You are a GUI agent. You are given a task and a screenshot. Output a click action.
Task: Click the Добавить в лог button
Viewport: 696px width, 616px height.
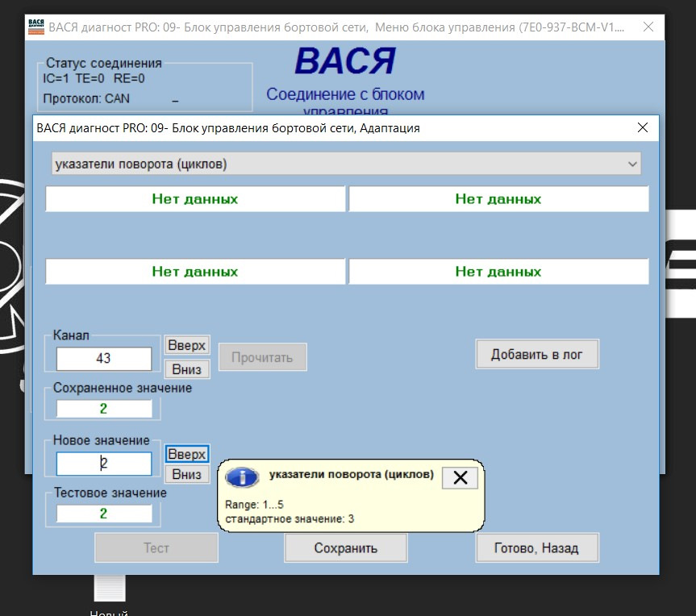point(537,354)
